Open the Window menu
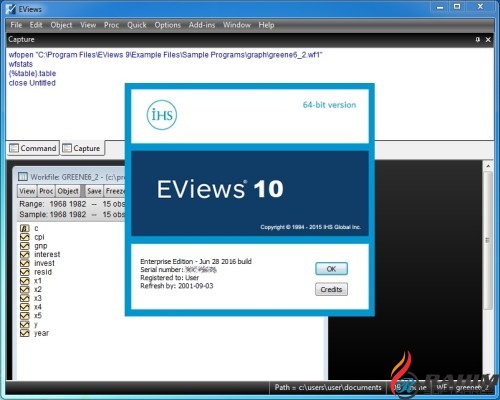 pos(237,25)
